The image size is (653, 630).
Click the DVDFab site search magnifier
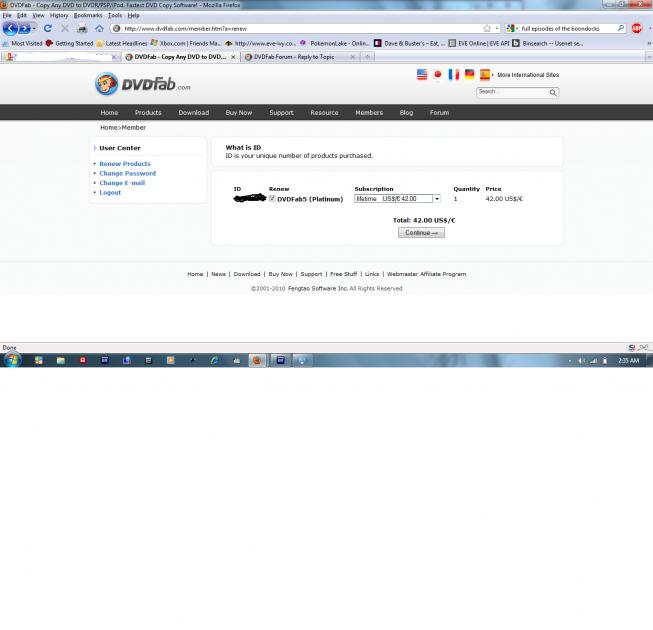click(x=553, y=92)
